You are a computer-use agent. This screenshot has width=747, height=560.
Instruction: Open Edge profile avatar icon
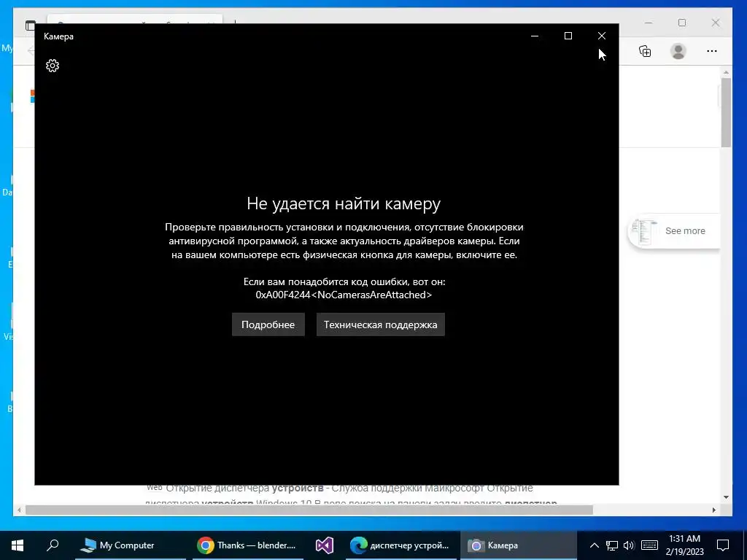point(678,51)
